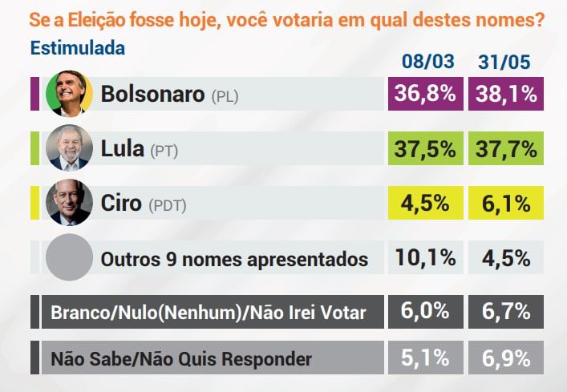Viewport: 567px width, 392px height.
Task: Select the 08/03 column header
Action: pos(428,62)
